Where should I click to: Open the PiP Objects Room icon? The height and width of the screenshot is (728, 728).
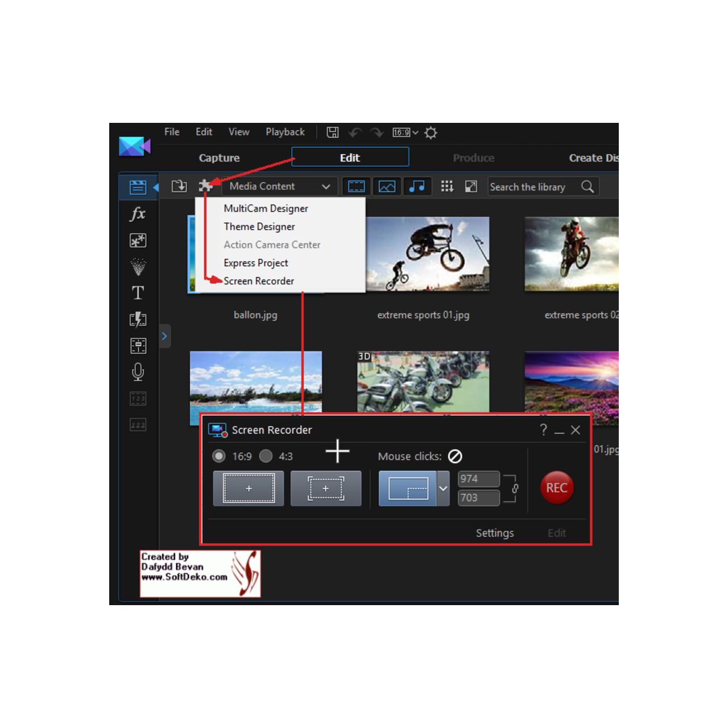[138, 240]
